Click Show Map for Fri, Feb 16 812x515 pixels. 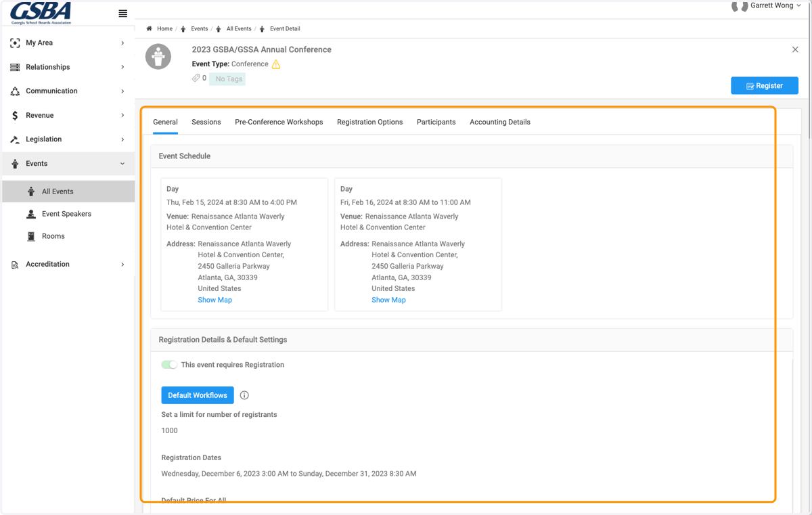pyautogui.click(x=388, y=300)
